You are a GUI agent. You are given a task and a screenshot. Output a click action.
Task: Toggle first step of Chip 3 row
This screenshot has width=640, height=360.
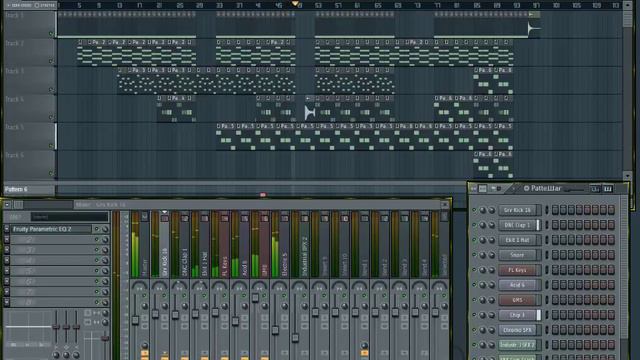[555, 315]
